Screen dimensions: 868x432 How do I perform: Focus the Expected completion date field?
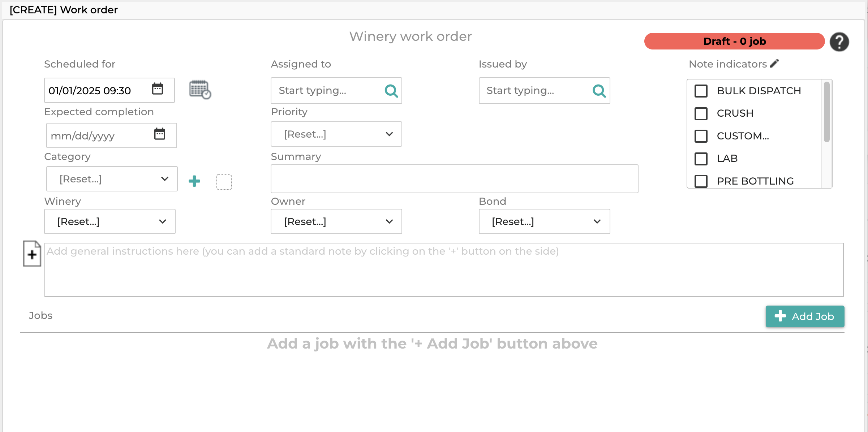pos(112,135)
